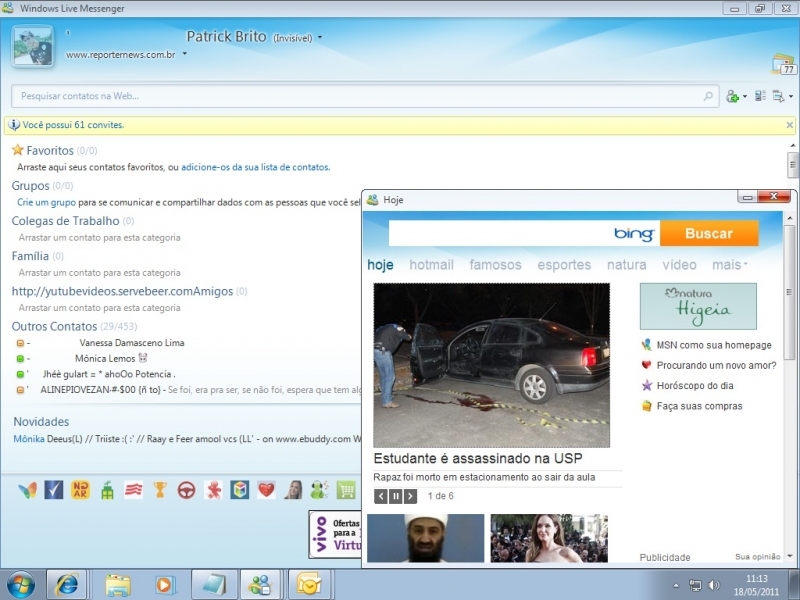Open the gold trophy icon in bottom bar
Viewport: 800px width, 600px height.
click(160, 490)
